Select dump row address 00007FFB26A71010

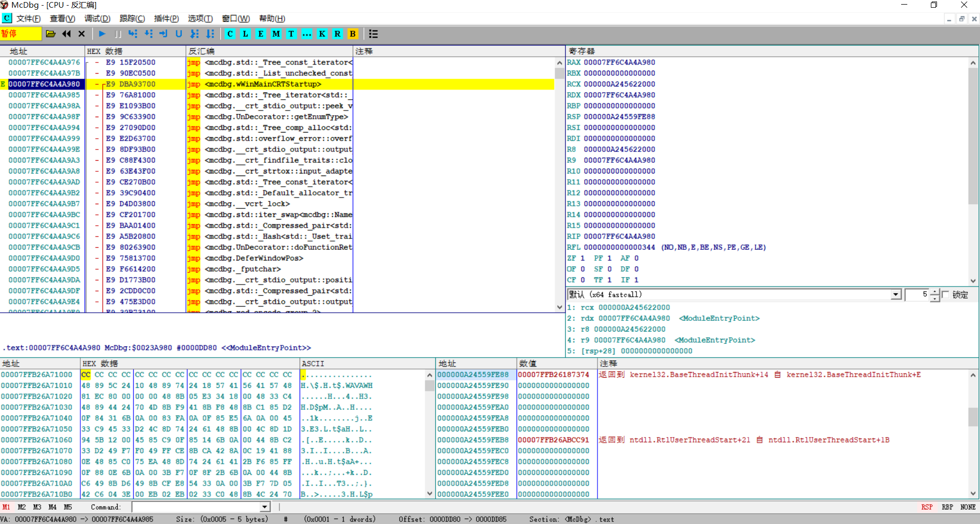(x=37, y=386)
